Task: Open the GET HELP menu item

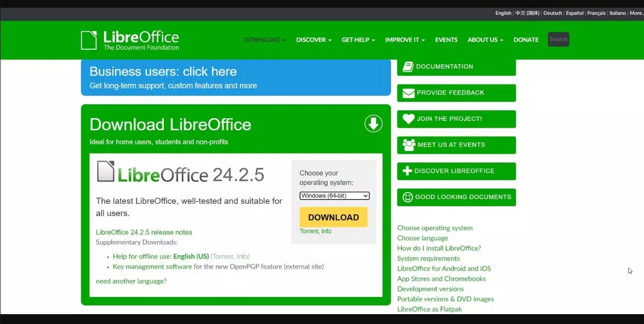Action: 357,39
